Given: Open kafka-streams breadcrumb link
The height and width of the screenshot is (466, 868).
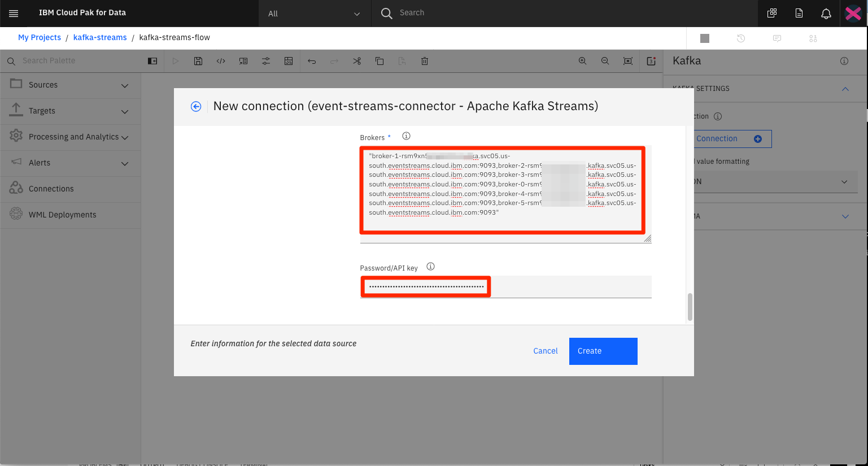Looking at the screenshot, I should tap(100, 37).
